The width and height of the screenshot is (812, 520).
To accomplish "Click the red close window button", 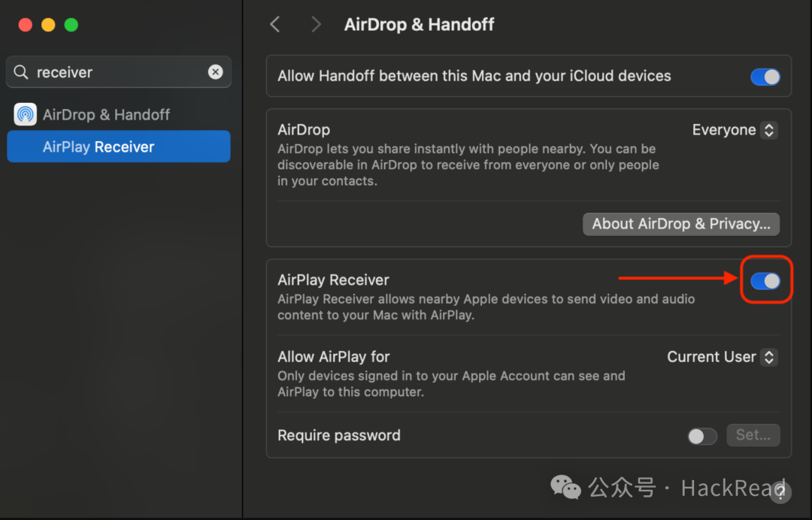I will click(26, 25).
